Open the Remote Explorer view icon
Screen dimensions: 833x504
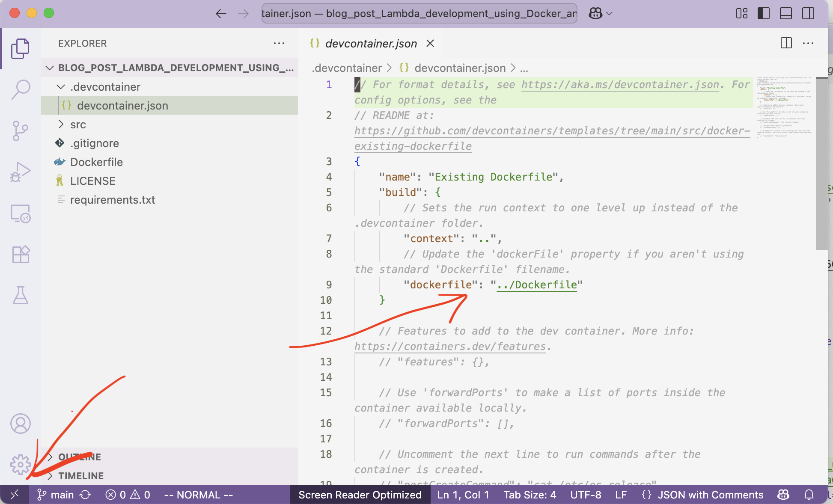pos(20,213)
